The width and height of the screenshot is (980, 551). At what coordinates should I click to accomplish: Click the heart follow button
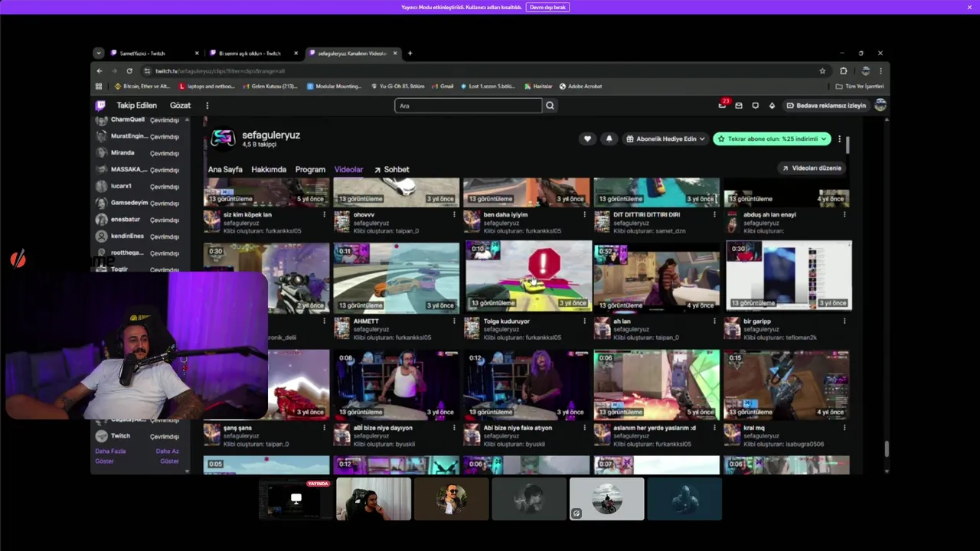(587, 139)
